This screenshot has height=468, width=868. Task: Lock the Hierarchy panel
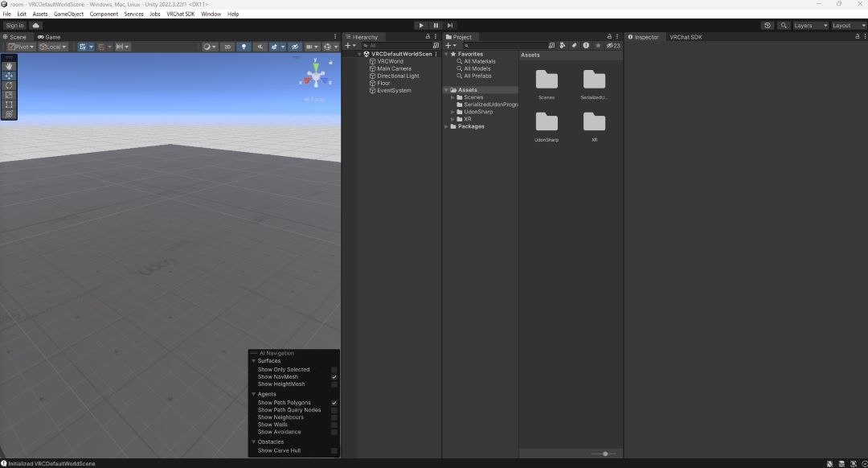[428, 36]
